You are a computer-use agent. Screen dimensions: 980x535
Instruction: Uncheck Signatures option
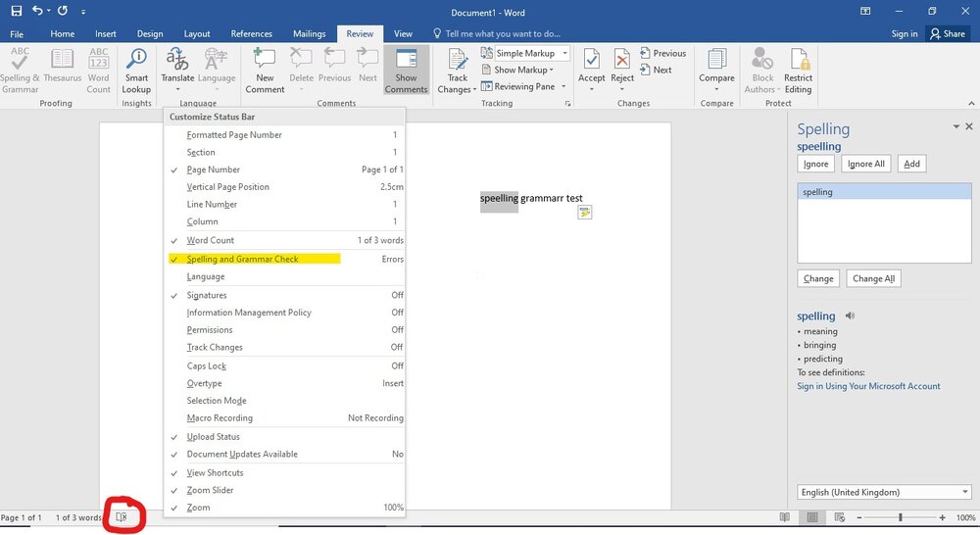tap(286, 295)
